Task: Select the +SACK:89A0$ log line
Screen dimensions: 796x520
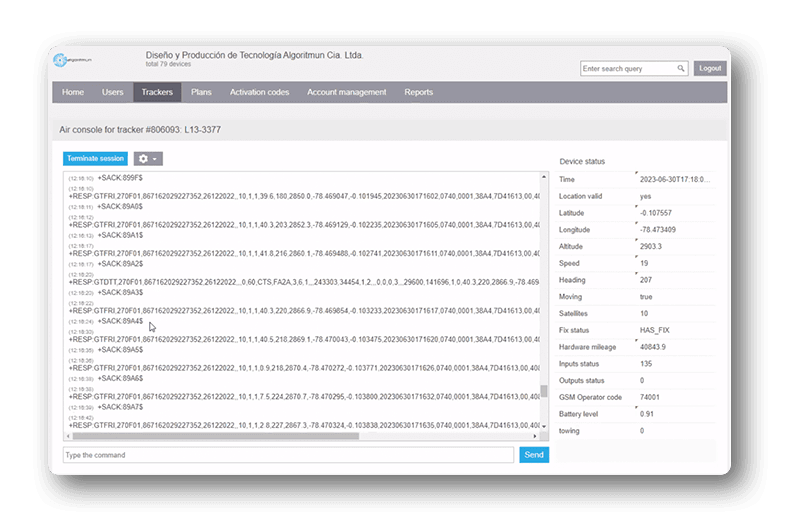Action: click(x=120, y=207)
